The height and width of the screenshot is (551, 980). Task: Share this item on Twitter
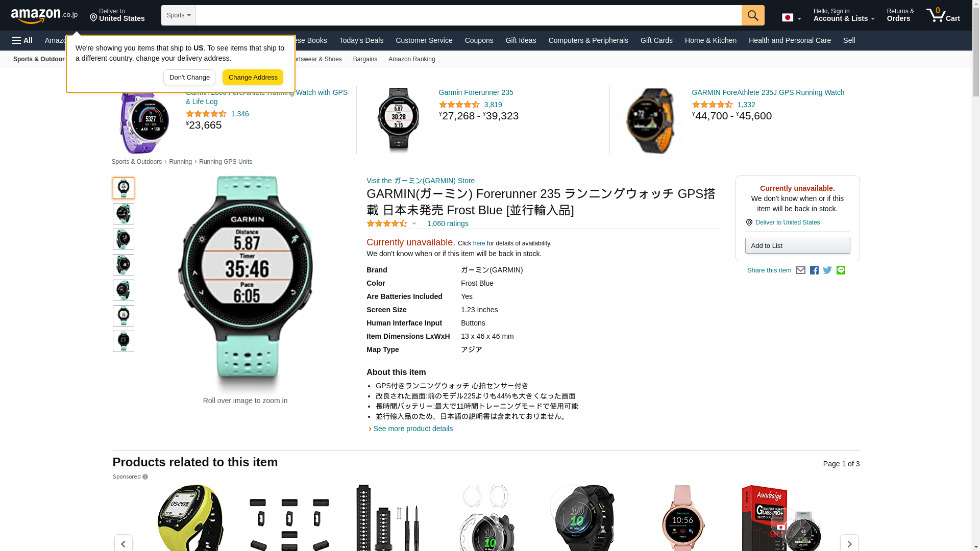tap(827, 270)
